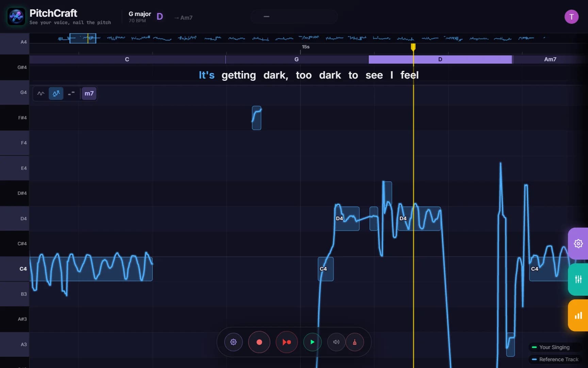Select the curve with notes view
The image size is (588, 368).
pos(56,93)
